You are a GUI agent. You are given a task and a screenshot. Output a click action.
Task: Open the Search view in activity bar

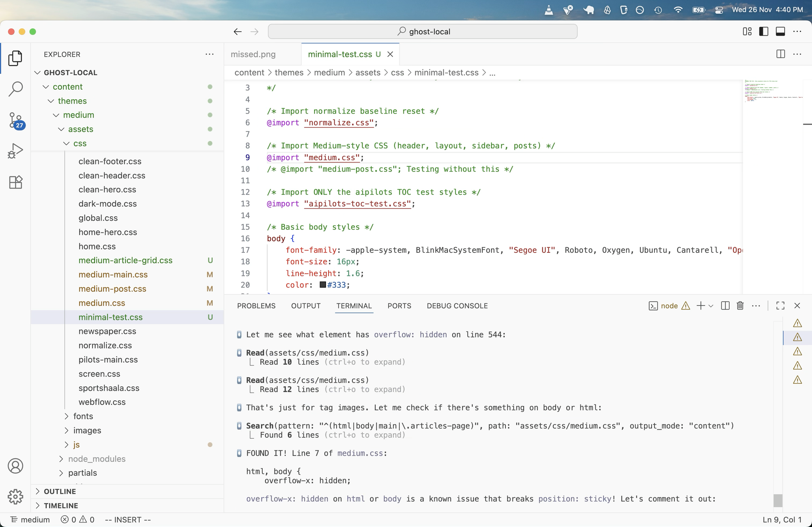click(x=15, y=89)
